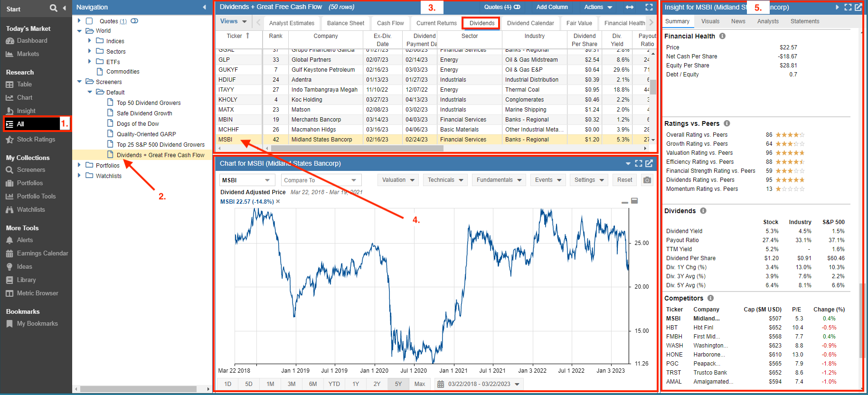Open Portfolios under My Collections
The height and width of the screenshot is (395, 868).
[29, 183]
